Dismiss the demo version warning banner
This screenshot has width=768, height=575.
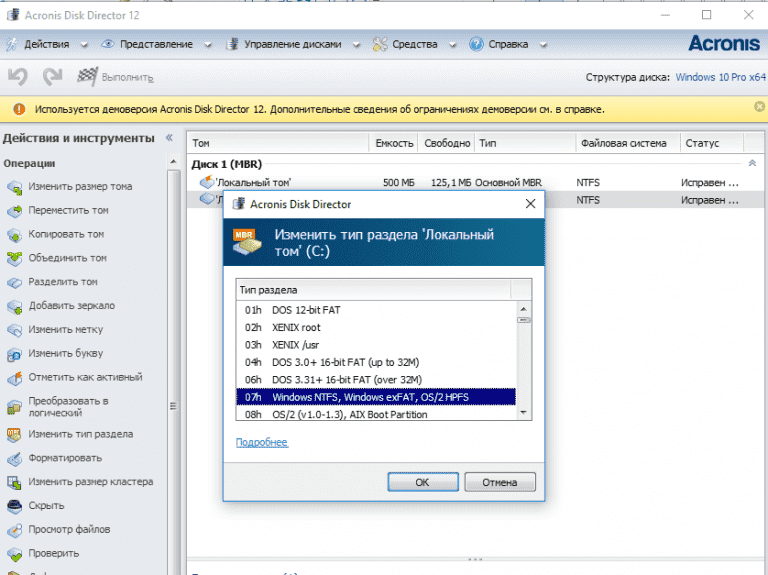(759, 106)
